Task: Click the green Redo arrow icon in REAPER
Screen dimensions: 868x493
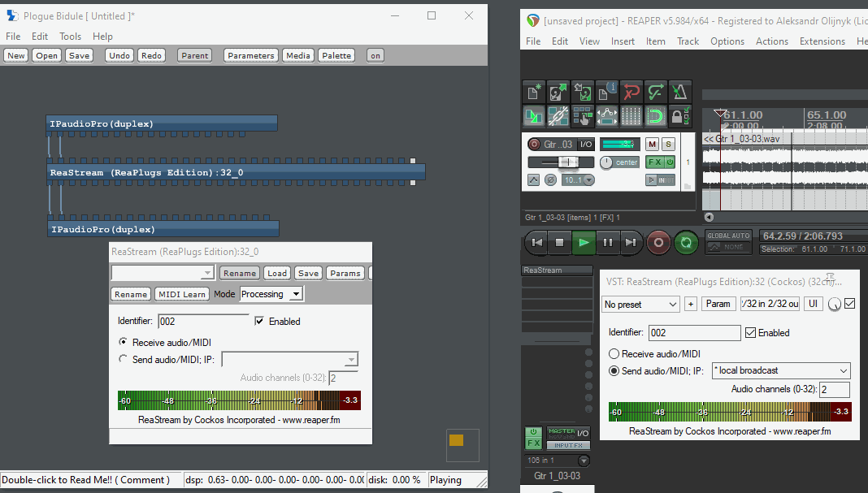Action: tap(655, 93)
